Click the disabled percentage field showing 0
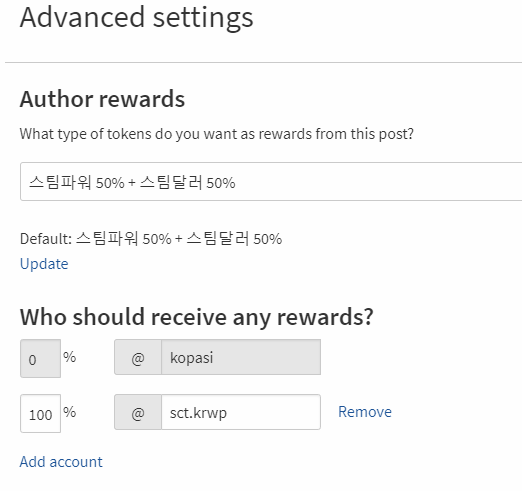Screen dimensions: 522x491 click(40, 359)
